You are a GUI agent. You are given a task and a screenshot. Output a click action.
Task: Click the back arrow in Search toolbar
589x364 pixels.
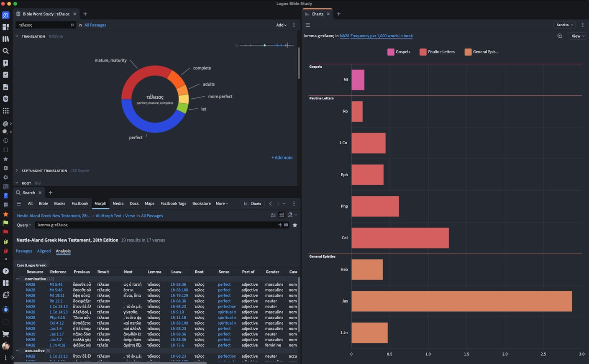[x=271, y=204]
